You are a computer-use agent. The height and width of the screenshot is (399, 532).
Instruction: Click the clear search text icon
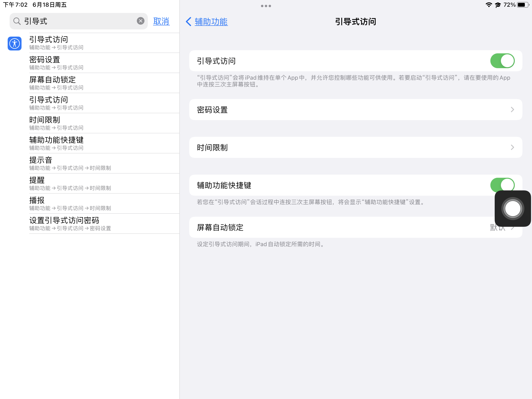tap(140, 21)
